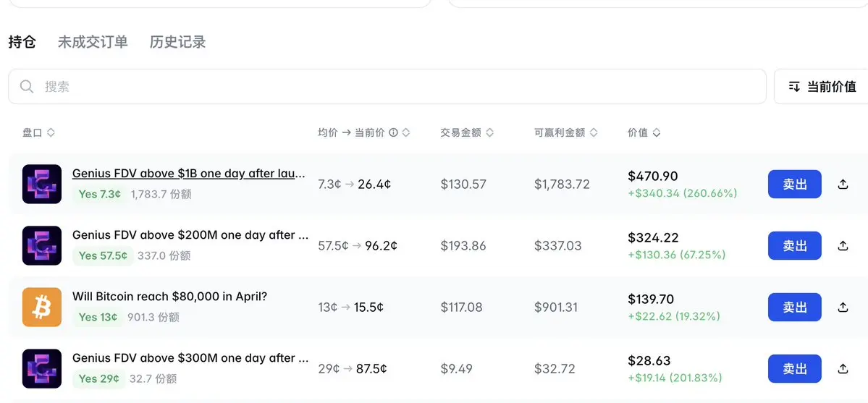Switch to the 历史记录 tab
This screenshot has width=868, height=403.
coord(177,42)
